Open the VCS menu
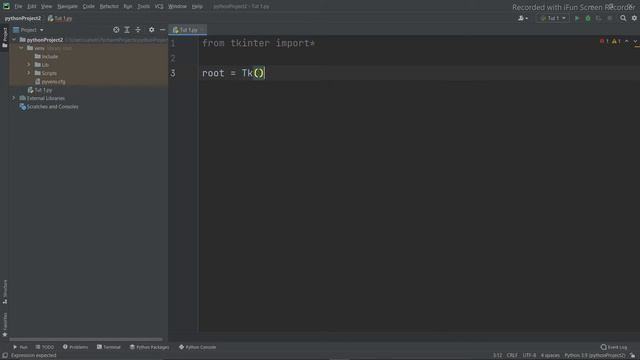The image size is (640, 360). pos(159,6)
